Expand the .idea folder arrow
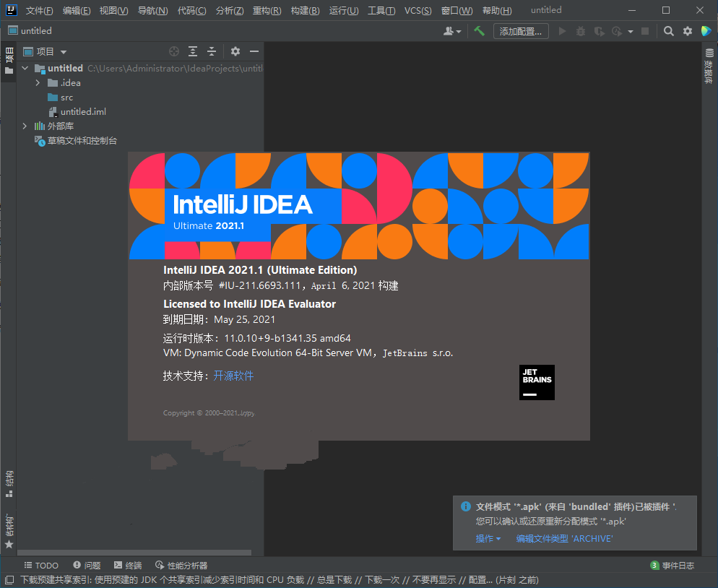The width and height of the screenshot is (718, 588). 38,83
